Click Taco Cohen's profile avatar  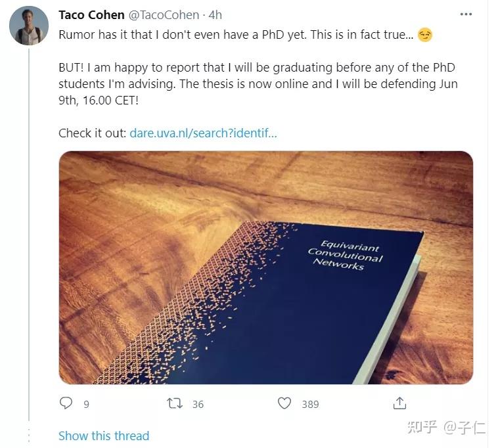click(x=29, y=26)
